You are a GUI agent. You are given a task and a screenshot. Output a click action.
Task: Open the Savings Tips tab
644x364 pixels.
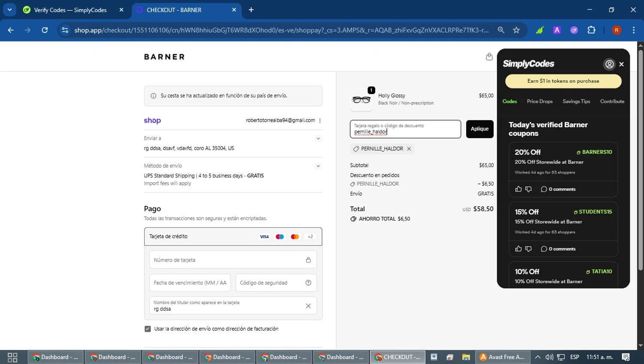(x=576, y=101)
